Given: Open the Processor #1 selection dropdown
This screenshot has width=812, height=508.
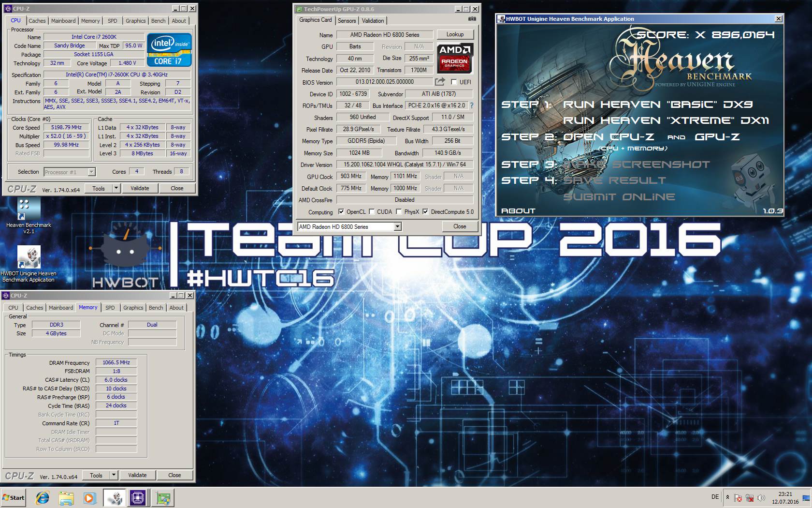Looking at the screenshot, I should (x=91, y=172).
